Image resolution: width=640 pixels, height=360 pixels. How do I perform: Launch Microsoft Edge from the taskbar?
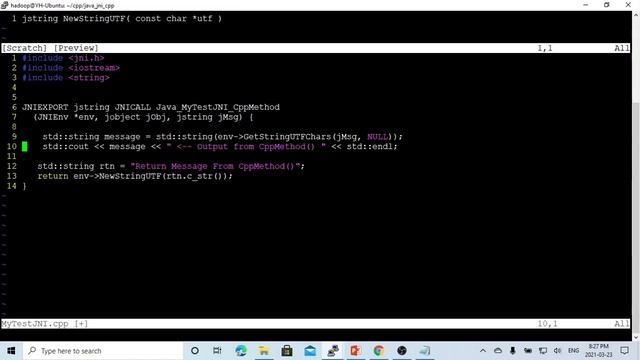pos(240,351)
